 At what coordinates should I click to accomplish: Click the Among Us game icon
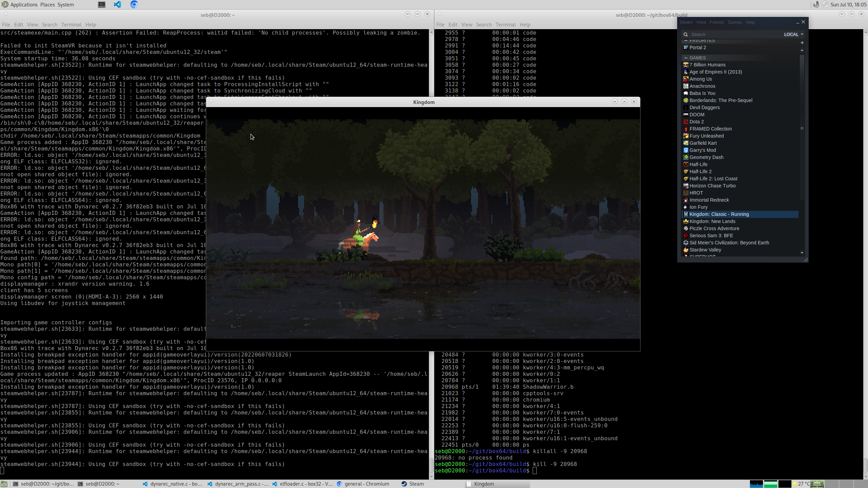tap(686, 79)
